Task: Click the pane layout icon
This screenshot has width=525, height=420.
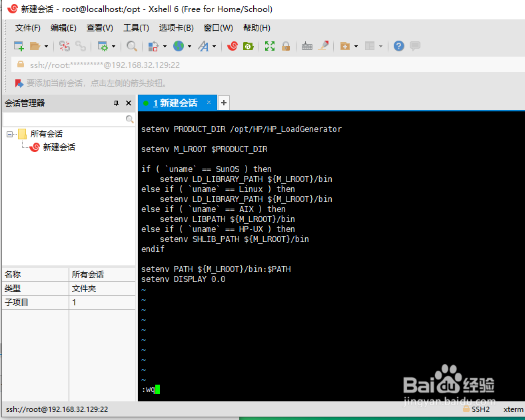Action: [x=370, y=46]
